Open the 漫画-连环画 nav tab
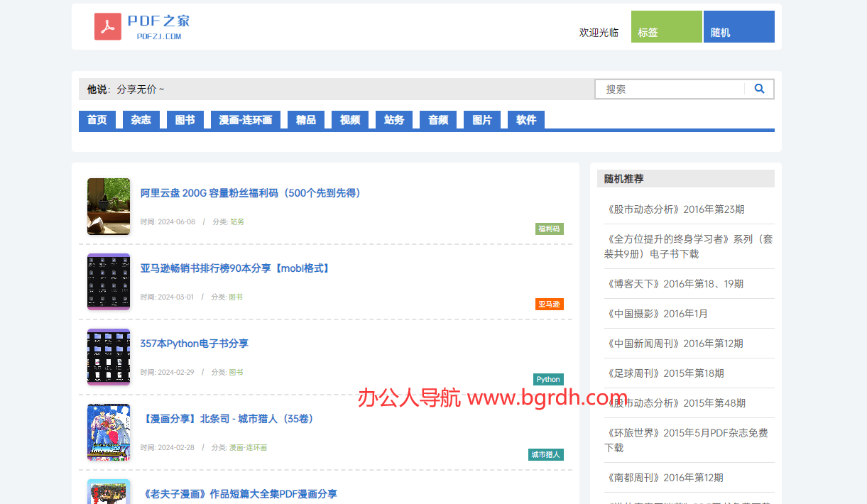The width and height of the screenshot is (867, 504). (x=245, y=120)
